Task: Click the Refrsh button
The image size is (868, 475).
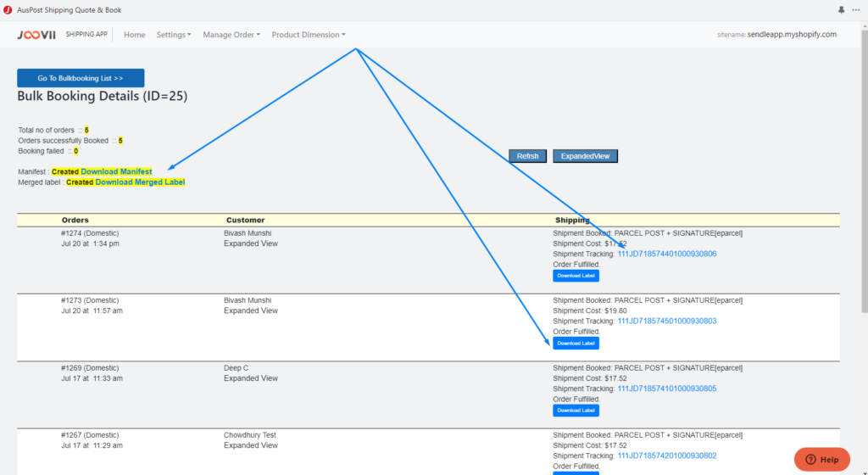Action: pos(527,156)
